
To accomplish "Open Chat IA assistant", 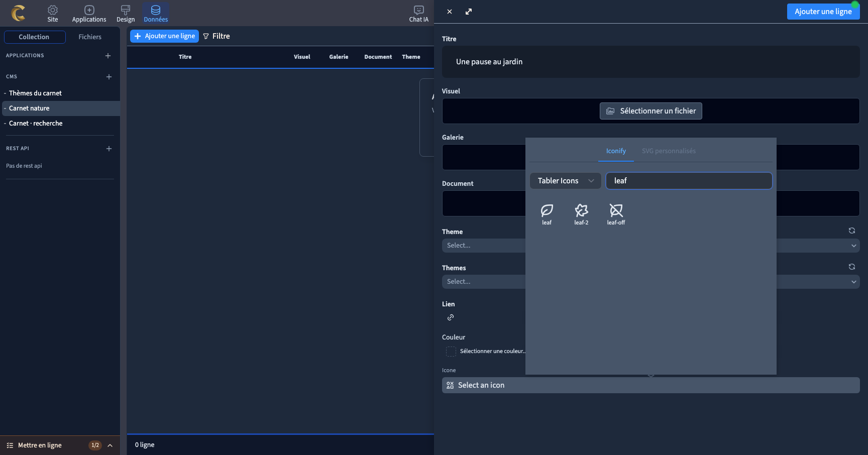I will click(418, 14).
